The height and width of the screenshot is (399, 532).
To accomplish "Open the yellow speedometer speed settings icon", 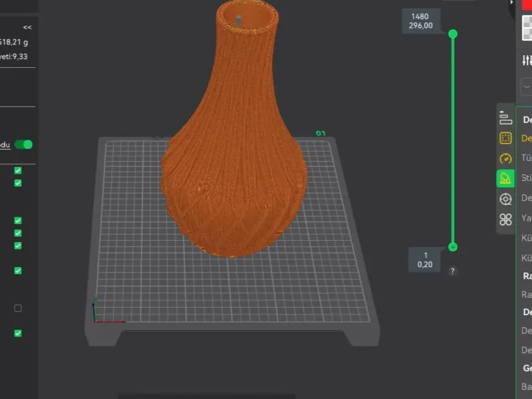I will click(505, 158).
